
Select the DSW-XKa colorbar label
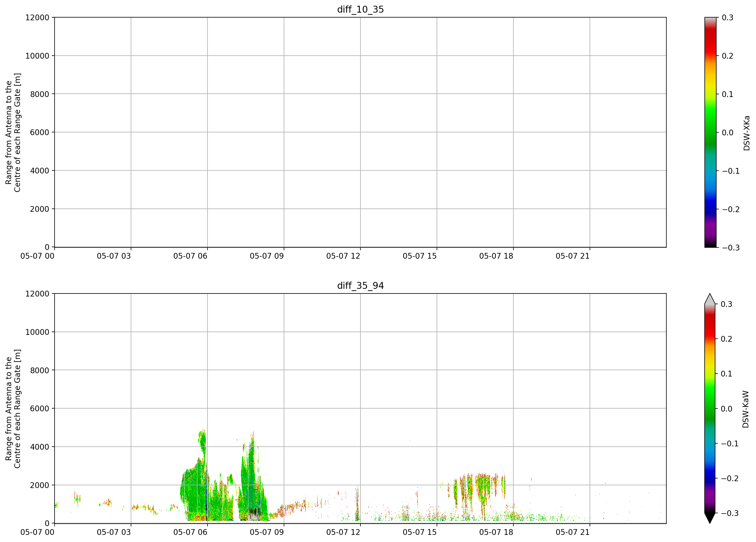[746, 133]
